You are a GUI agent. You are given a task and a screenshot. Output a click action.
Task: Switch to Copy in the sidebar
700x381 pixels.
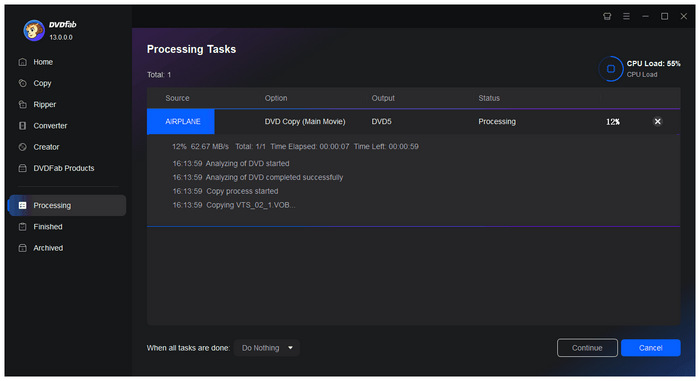[x=42, y=83]
